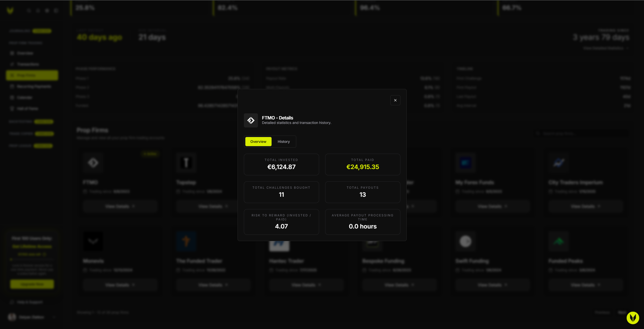Switch to the History tab
The width and height of the screenshot is (644, 329).
[284, 142]
